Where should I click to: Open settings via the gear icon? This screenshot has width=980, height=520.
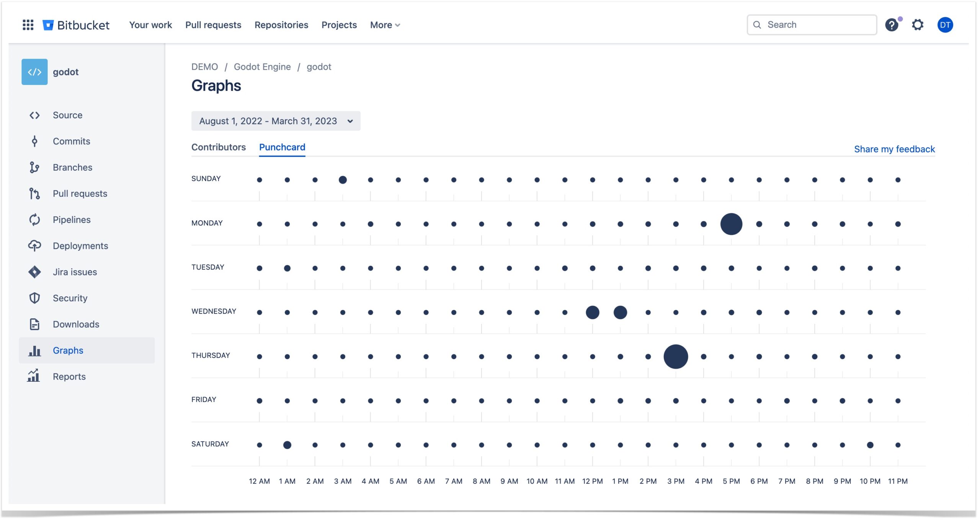[x=918, y=25]
